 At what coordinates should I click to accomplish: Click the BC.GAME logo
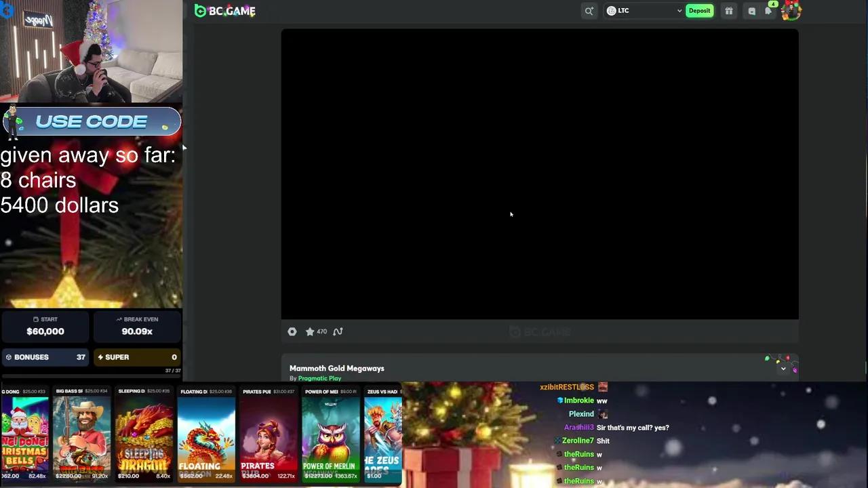[x=224, y=10]
